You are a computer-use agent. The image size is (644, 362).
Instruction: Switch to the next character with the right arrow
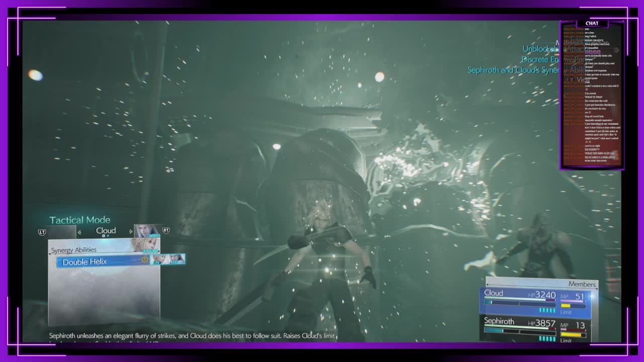click(131, 231)
